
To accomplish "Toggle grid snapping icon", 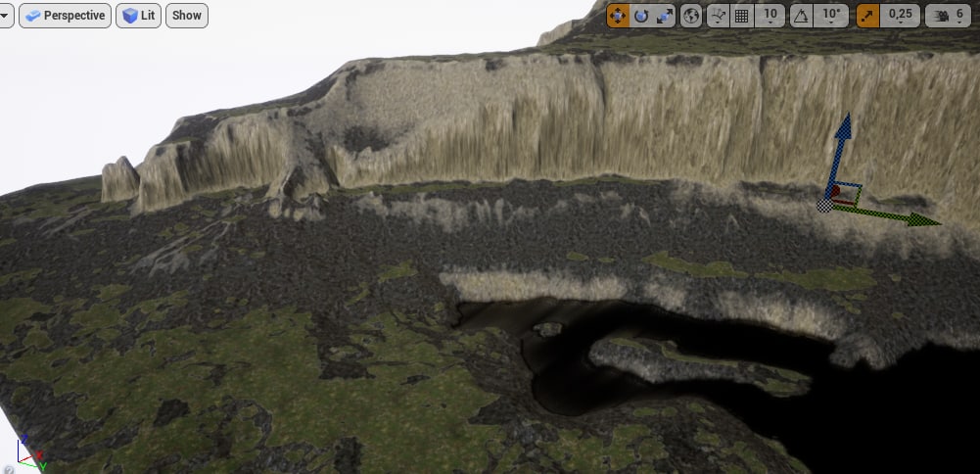I will tap(742, 16).
